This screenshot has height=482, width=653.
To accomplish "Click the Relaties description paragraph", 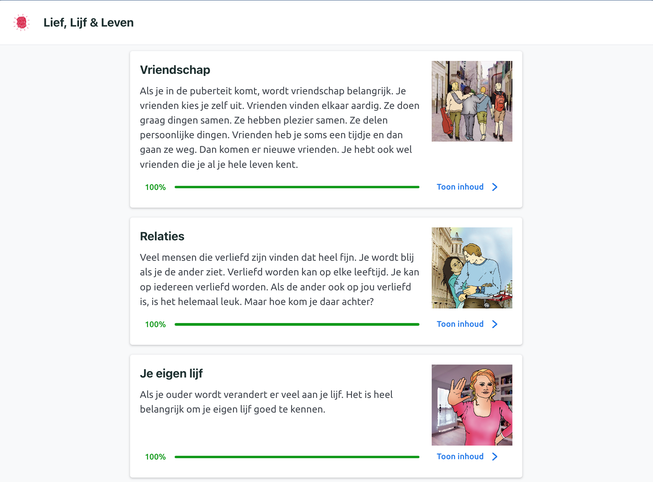I will click(x=279, y=280).
